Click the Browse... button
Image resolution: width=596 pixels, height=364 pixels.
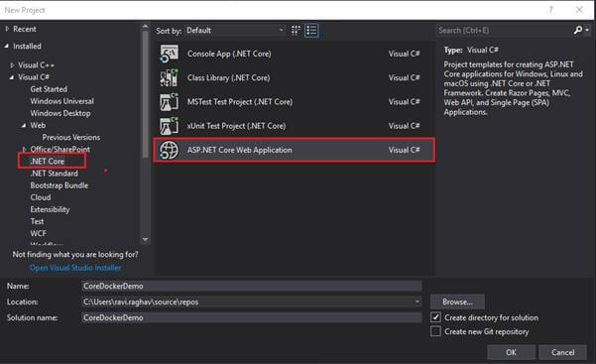(457, 302)
